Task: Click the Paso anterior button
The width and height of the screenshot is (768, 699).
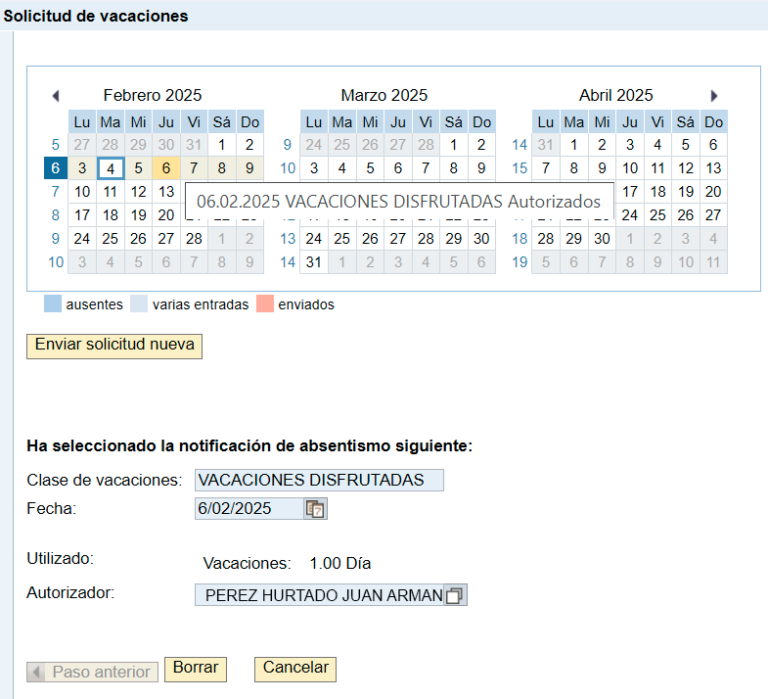Action: point(92,672)
